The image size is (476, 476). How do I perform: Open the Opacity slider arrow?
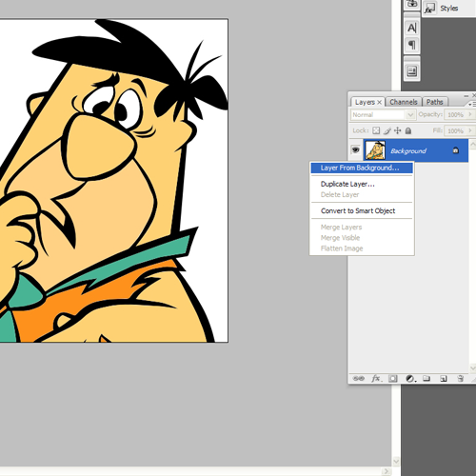470,114
